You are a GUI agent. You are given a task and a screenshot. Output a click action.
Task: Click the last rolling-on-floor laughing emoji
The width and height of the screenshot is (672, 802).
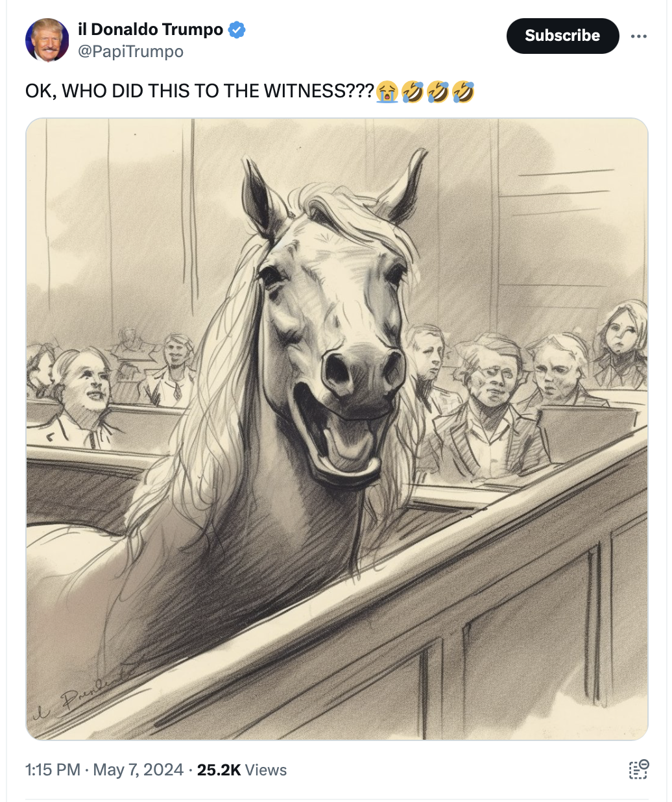pos(463,91)
